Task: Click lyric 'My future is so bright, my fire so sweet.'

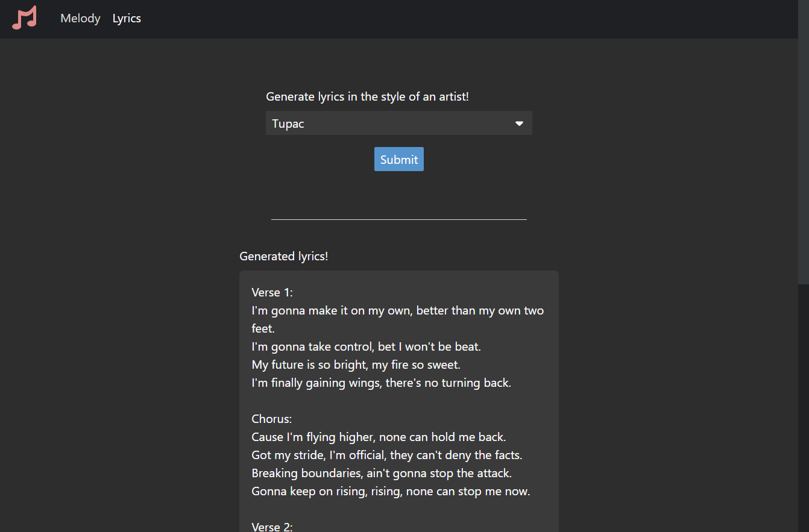Action: coord(356,365)
